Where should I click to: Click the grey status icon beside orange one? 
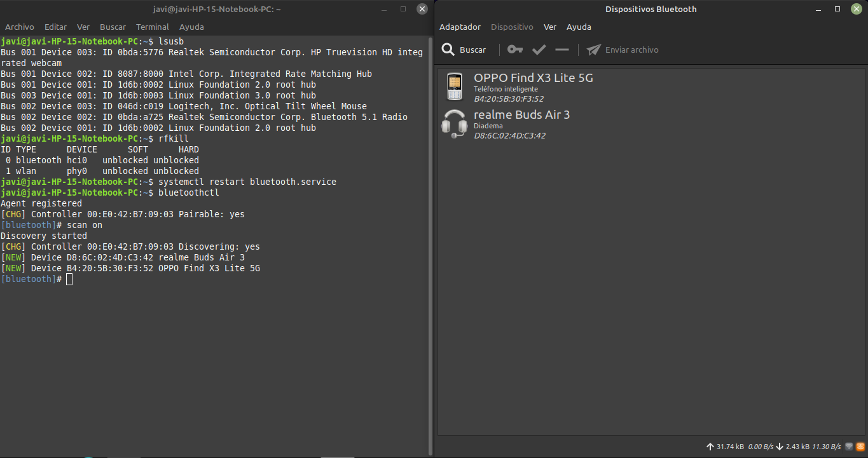tap(849, 447)
